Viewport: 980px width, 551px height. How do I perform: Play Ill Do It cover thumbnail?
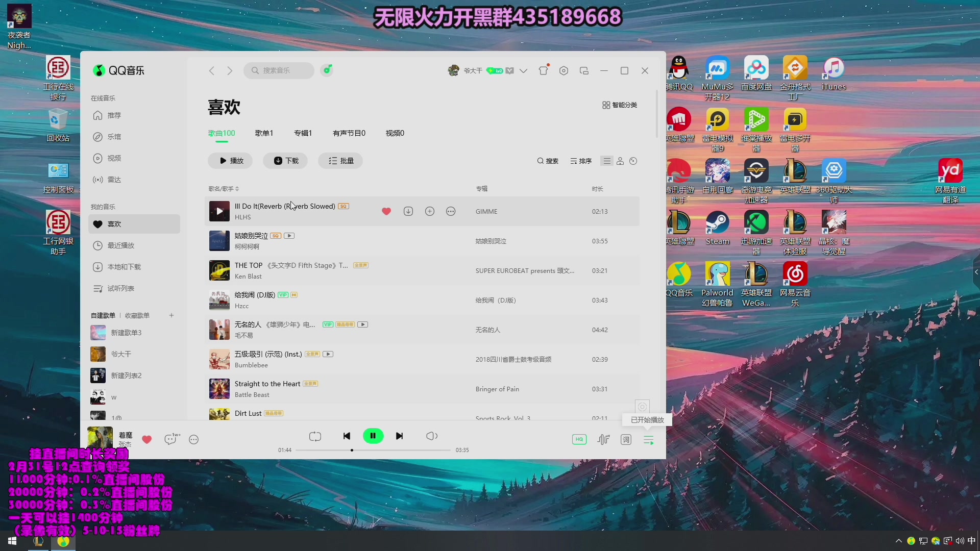(x=219, y=211)
